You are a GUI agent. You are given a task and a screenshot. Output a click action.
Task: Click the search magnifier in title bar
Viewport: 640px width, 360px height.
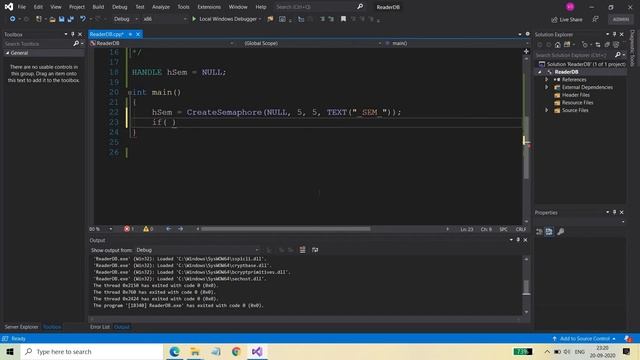click(360, 7)
